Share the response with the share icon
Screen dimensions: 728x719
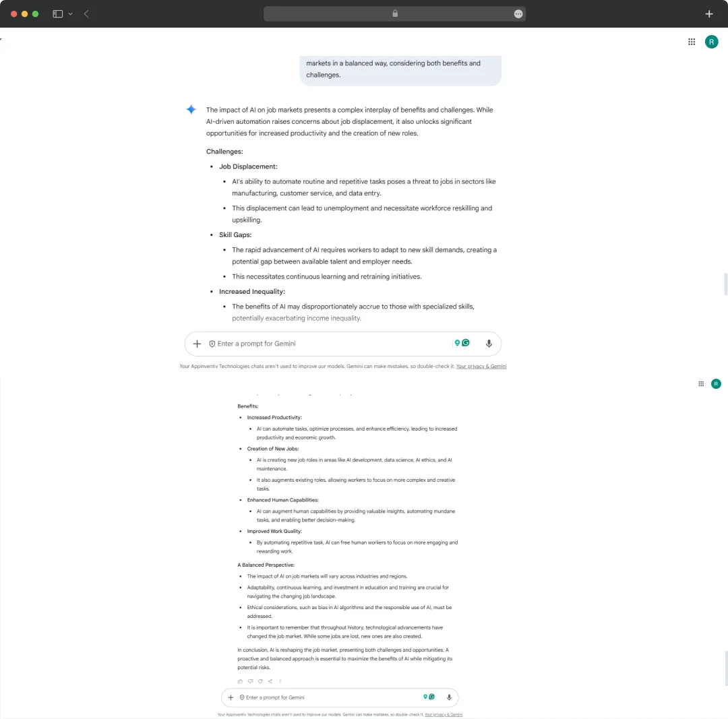point(270,681)
